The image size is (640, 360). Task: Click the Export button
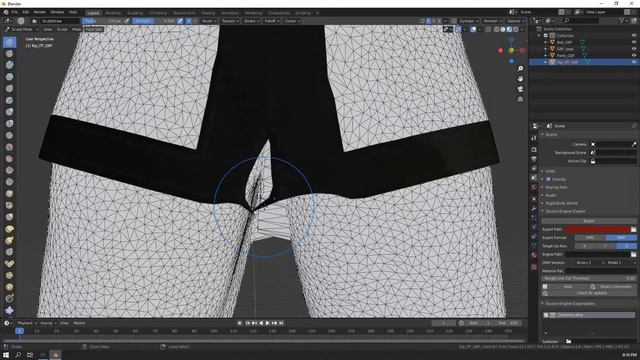click(x=589, y=221)
